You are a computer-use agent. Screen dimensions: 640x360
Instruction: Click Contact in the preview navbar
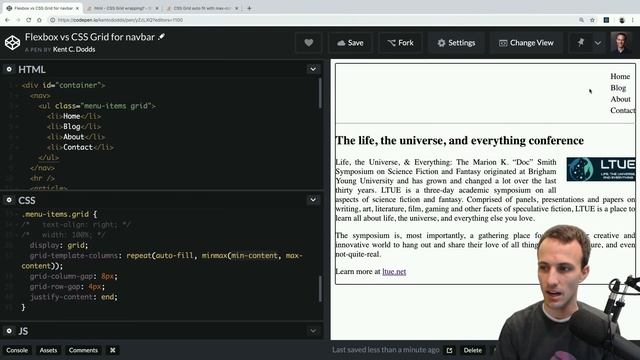623,110
